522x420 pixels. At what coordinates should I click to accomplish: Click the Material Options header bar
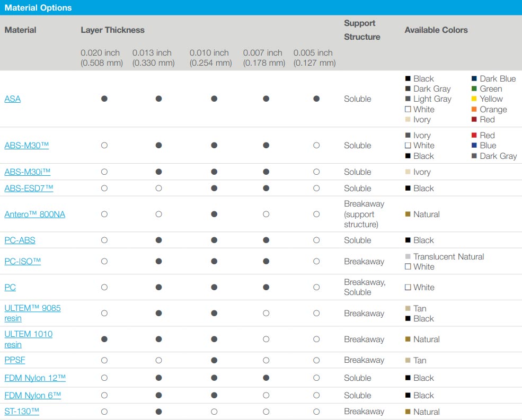[x=261, y=7]
